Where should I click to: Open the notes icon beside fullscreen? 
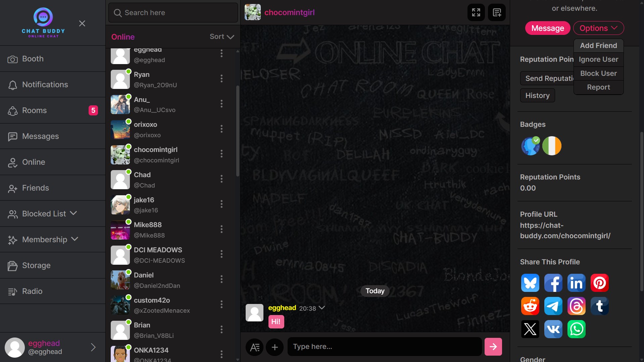pyautogui.click(x=496, y=12)
